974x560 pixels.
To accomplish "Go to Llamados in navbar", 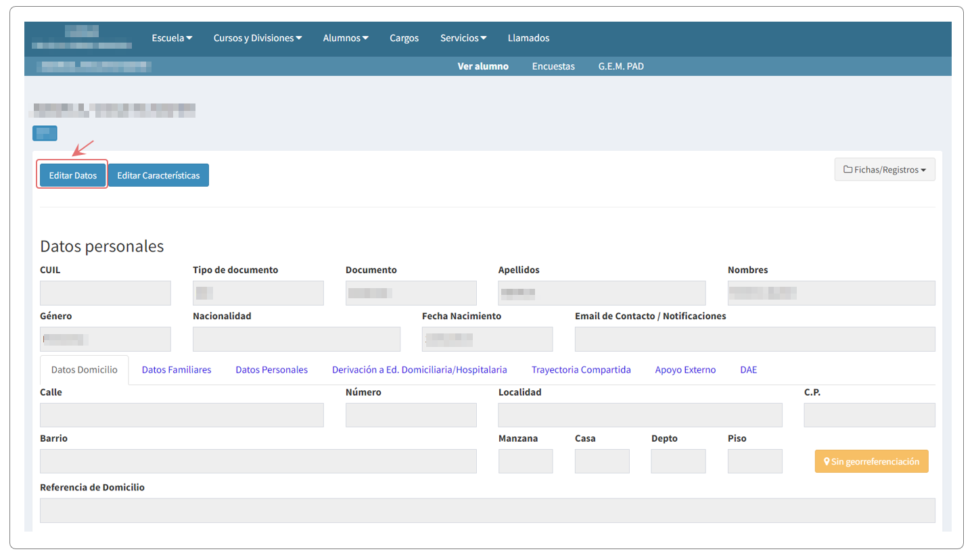I will tap(528, 38).
